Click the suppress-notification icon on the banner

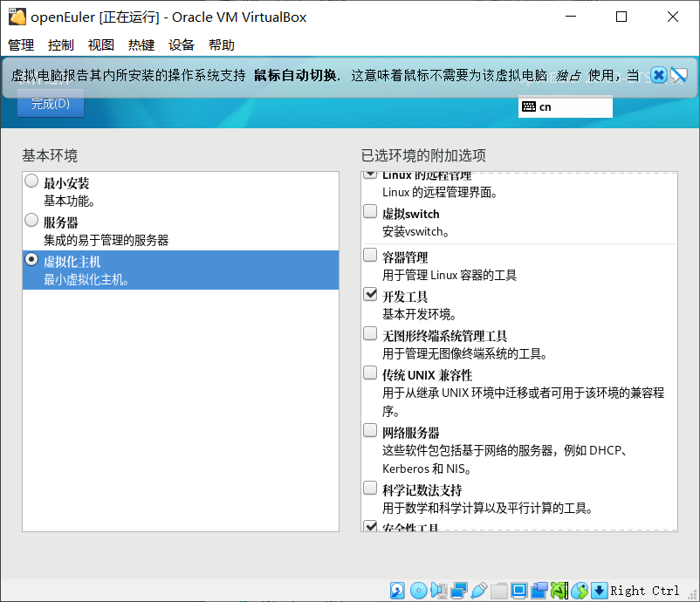[x=679, y=75]
